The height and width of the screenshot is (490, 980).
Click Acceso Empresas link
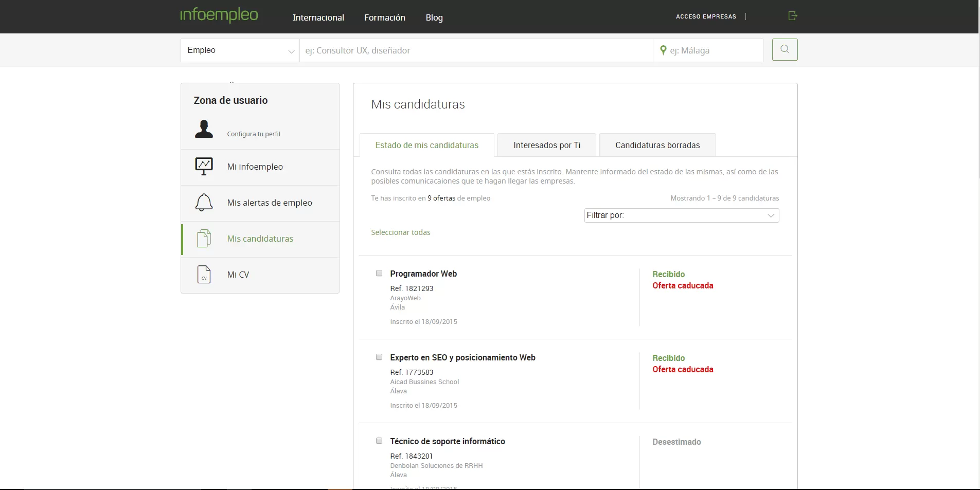pyautogui.click(x=706, y=16)
